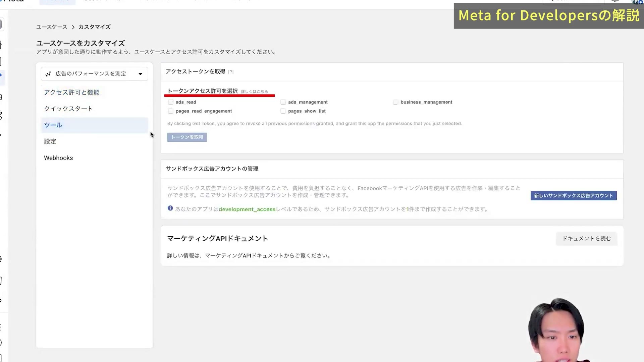Open the 広告のパフォーマンスを測定 dropdown arrow
This screenshot has width=644, height=362.
[x=140, y=74]
